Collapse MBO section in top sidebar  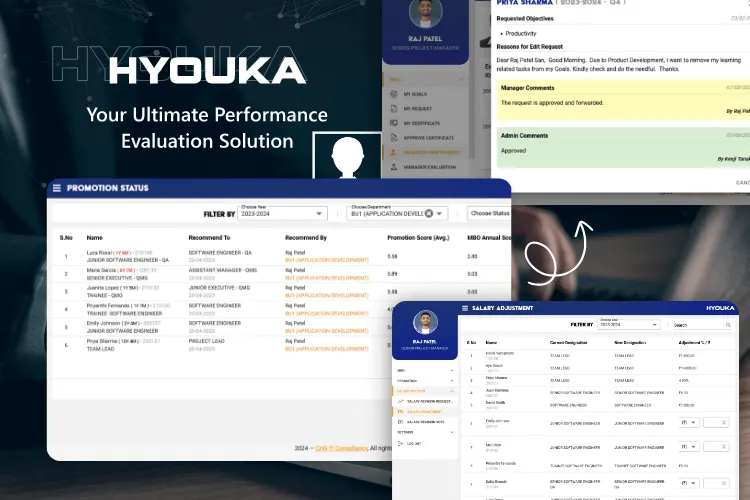tap(461, 79)
